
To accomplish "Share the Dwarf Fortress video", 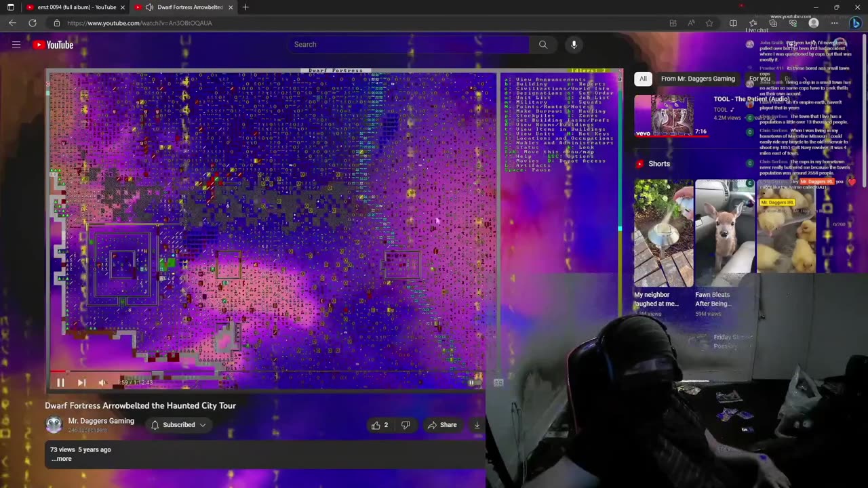I will point(442,425).
